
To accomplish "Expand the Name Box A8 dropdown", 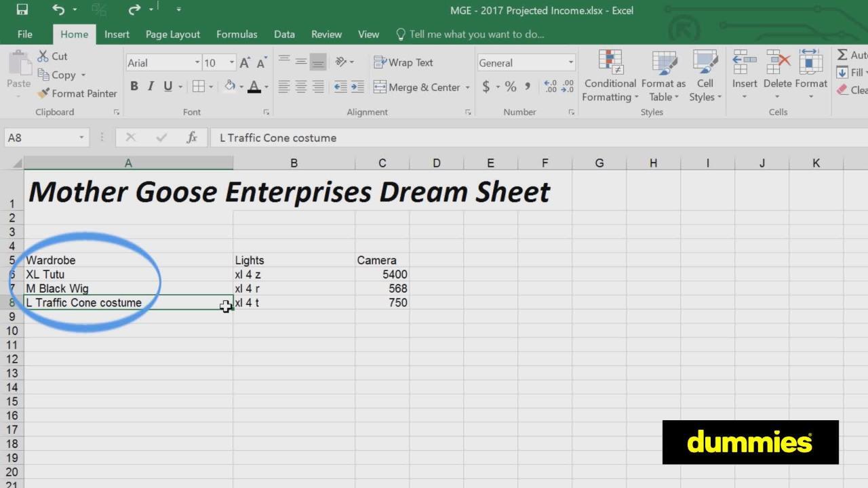I will coord(81,138).
